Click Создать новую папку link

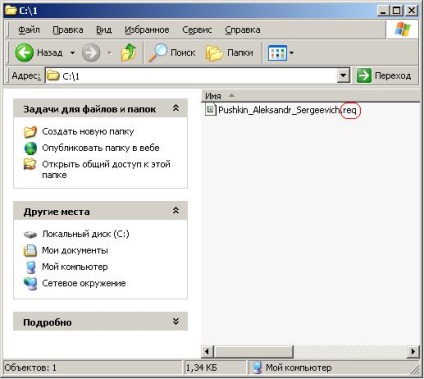(x=88, y=131)
